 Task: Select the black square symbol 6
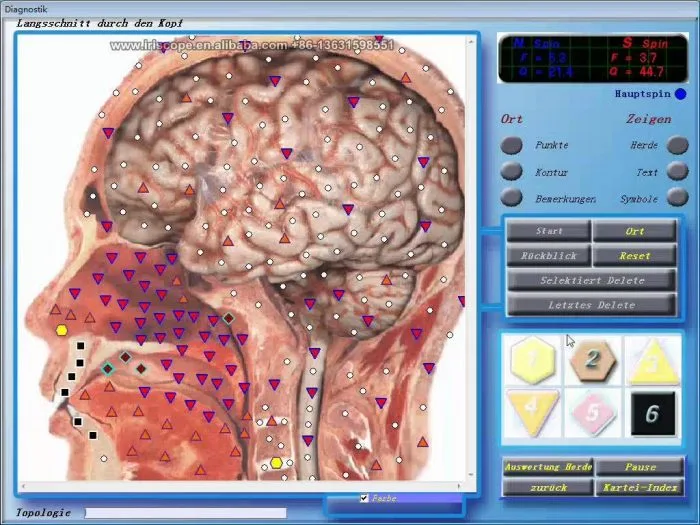click(x=650, y=412)
